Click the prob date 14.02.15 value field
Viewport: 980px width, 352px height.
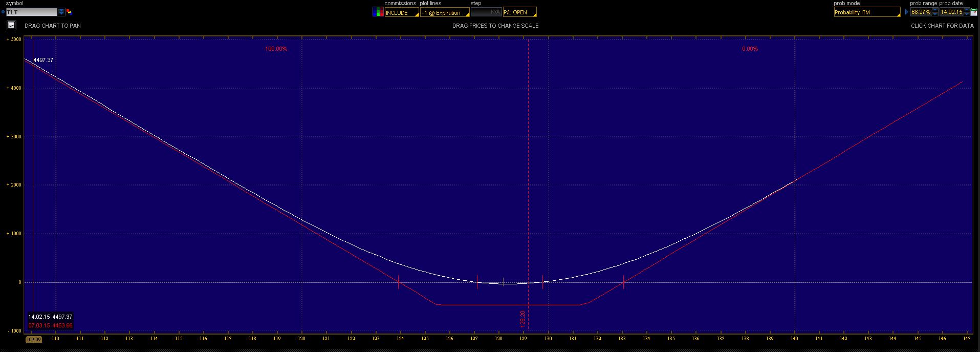(952, 12)
